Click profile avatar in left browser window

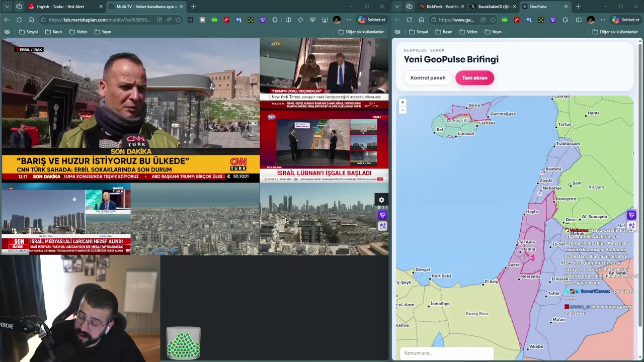337,20
